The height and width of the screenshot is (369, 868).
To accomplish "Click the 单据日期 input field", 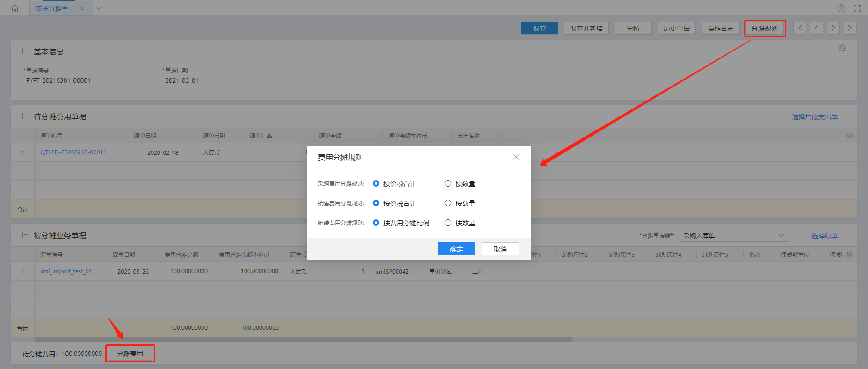I will [x=224, y=80].
